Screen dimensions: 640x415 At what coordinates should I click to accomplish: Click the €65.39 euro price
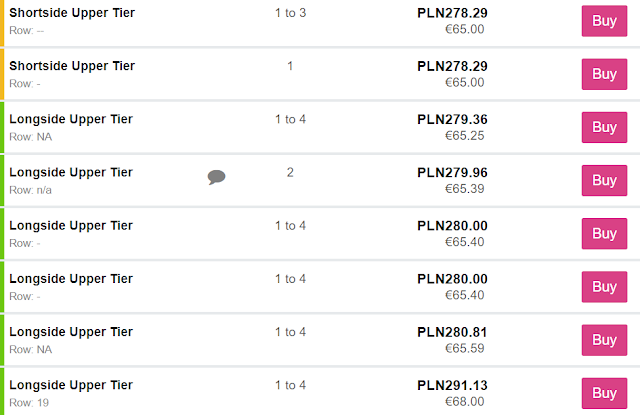[464, 188]
